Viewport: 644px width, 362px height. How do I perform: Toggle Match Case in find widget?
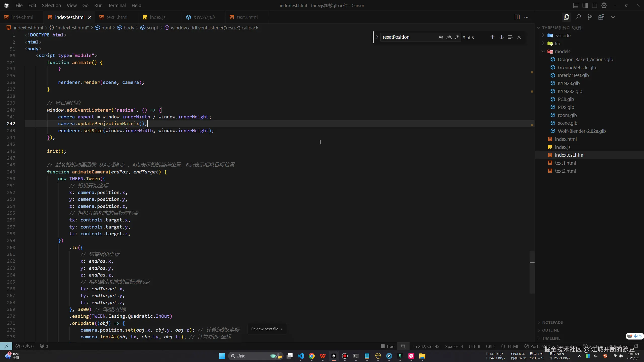[x=441, y=37]
